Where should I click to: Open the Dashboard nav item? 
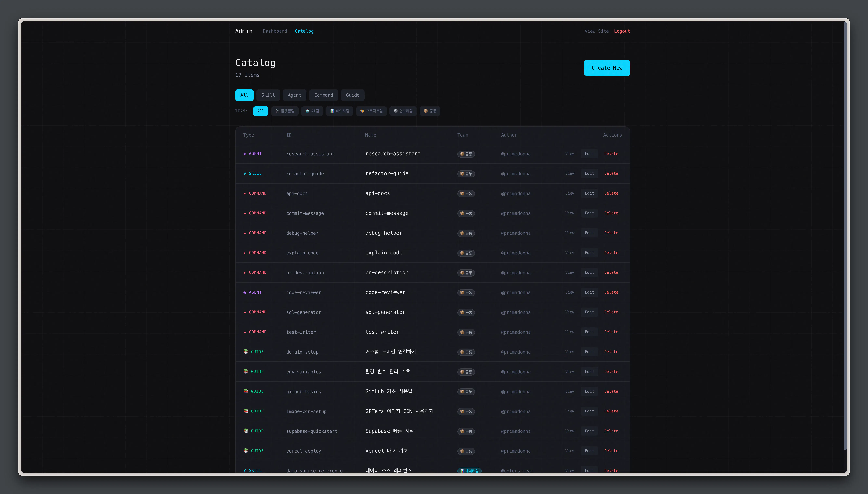tap(274, 31)
